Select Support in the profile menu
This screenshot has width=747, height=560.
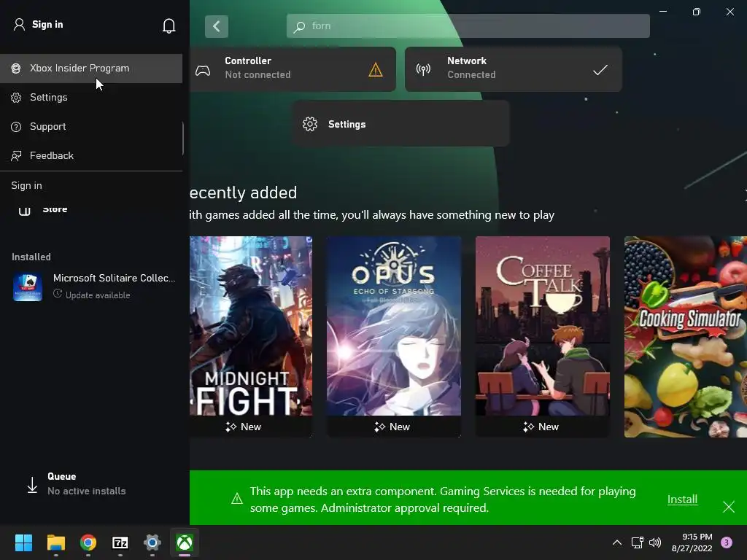coord(91,127)
